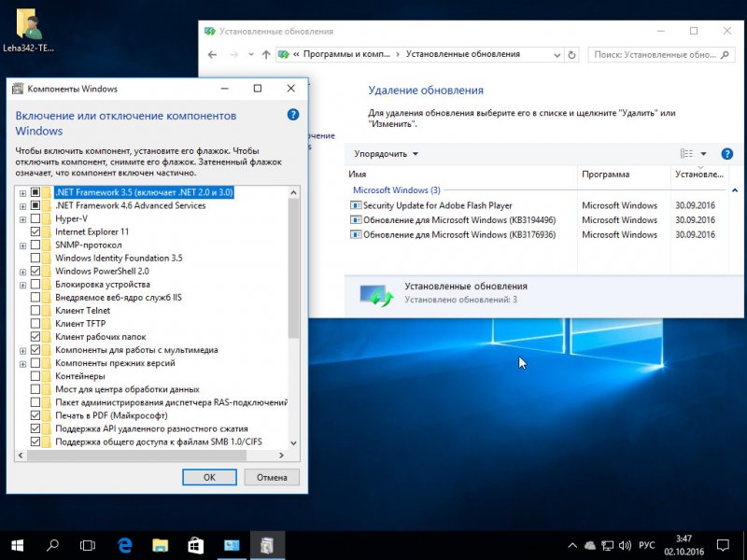The image size is (747, 560).
Task: Collapse the Microsoft Windows (3) group
Action: (735, 190)
